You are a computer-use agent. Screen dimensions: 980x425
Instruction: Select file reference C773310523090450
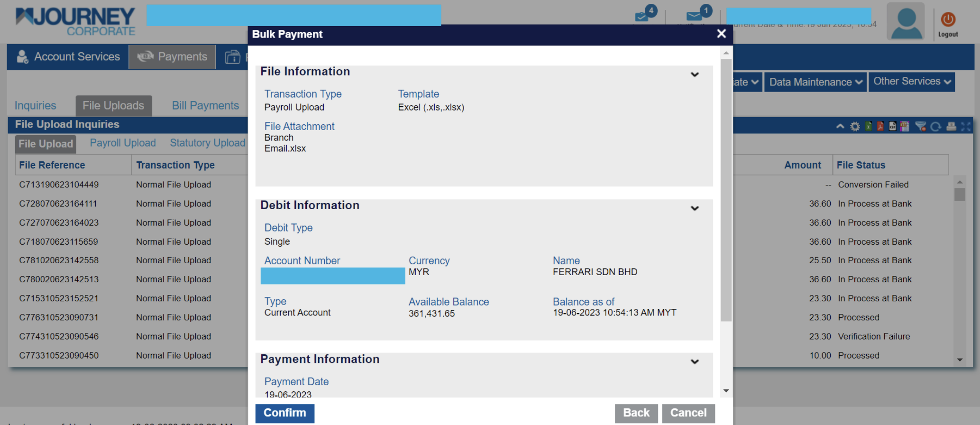(x=59, y=355)
